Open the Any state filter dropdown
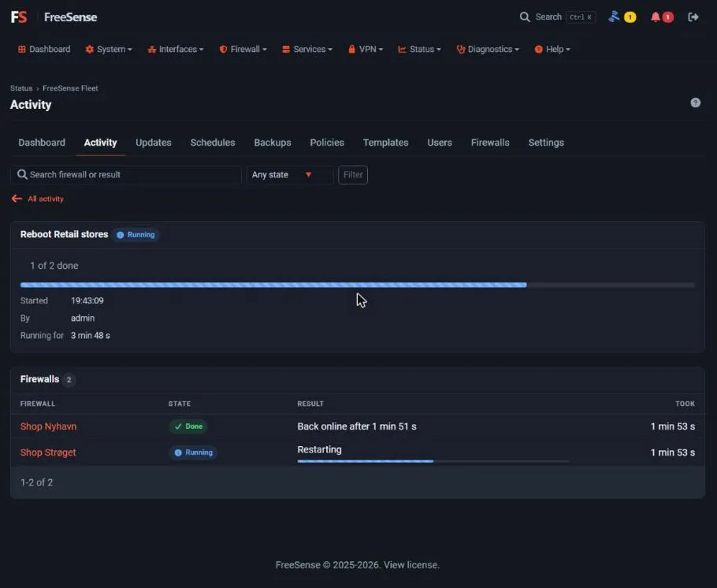The image size is (717, 588). (x=289, y=175)
